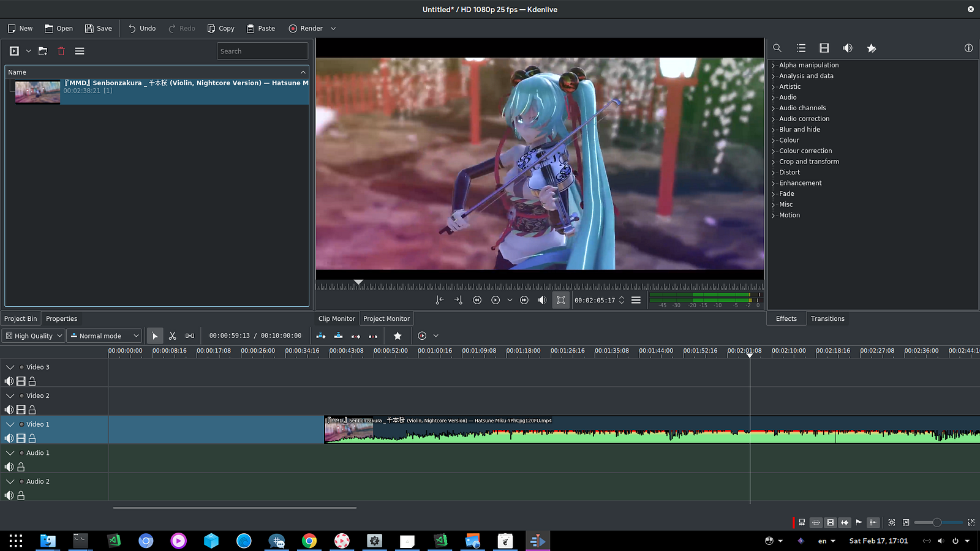Click the Render button

(x=306, y=28)
